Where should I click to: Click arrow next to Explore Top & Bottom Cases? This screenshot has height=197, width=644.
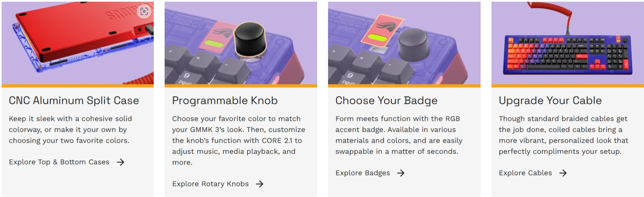[x=120, y=162]
